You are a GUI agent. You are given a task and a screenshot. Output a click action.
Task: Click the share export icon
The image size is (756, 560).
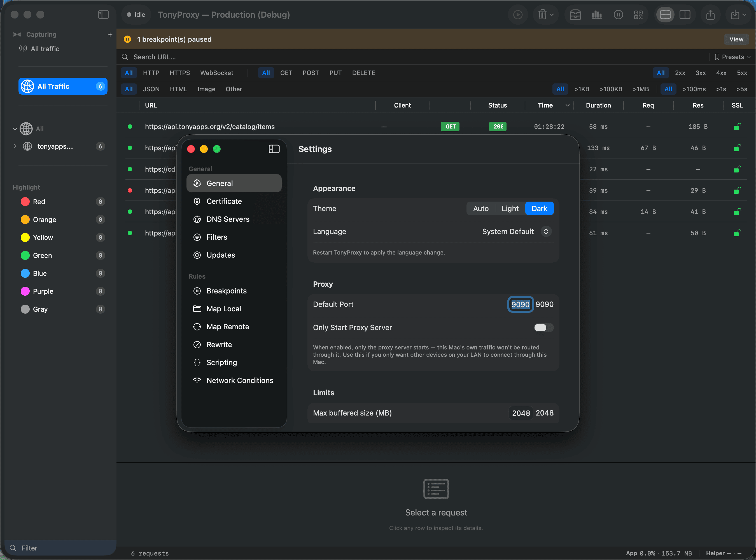click(x=710, y=15)
